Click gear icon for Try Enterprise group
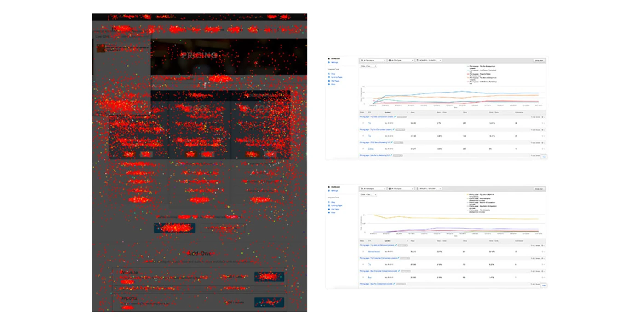This screenshot has width=644, height=326. point(543,258)
